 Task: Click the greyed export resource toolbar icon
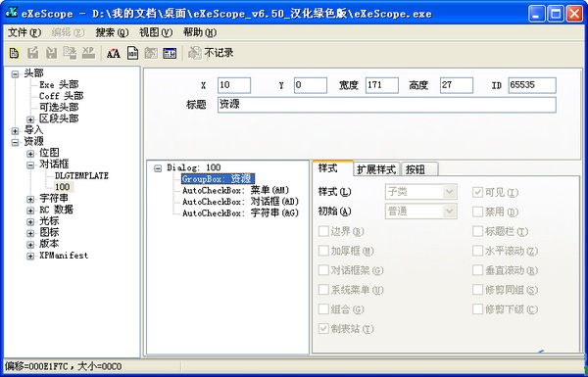point(32,53)
